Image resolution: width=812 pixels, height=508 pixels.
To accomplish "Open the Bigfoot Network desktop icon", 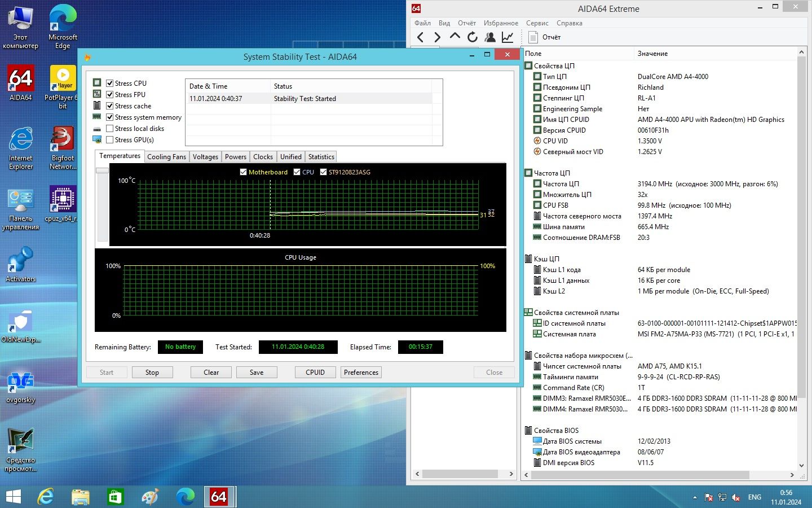I will 63,148.
